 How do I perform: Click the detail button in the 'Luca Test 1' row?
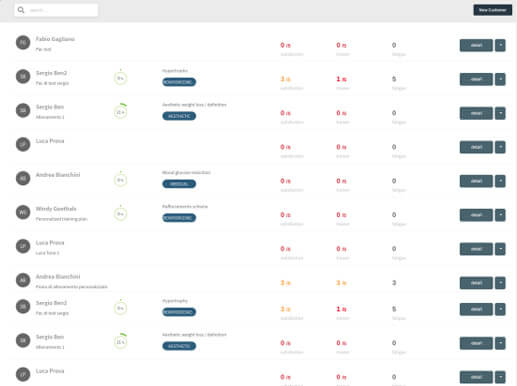coord(476,249)
